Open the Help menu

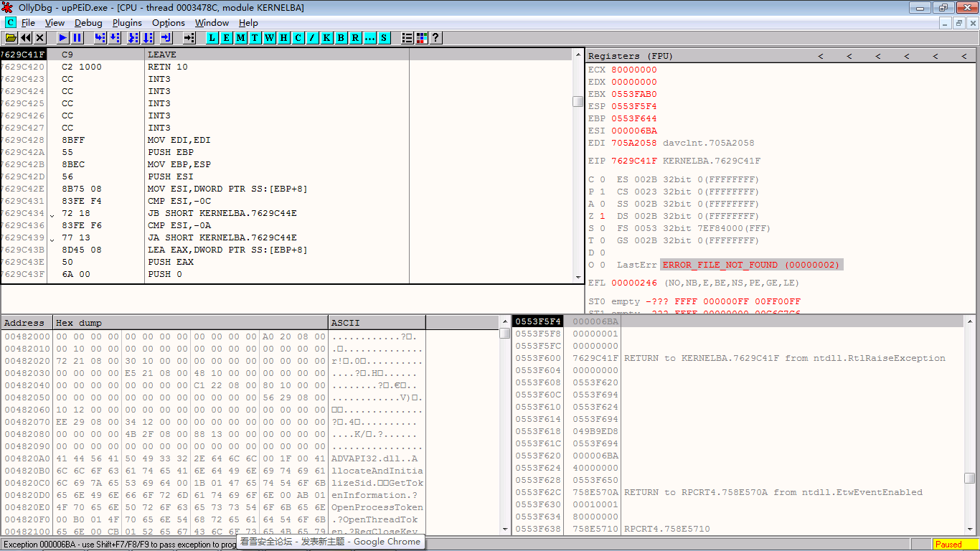coord(248,23)
